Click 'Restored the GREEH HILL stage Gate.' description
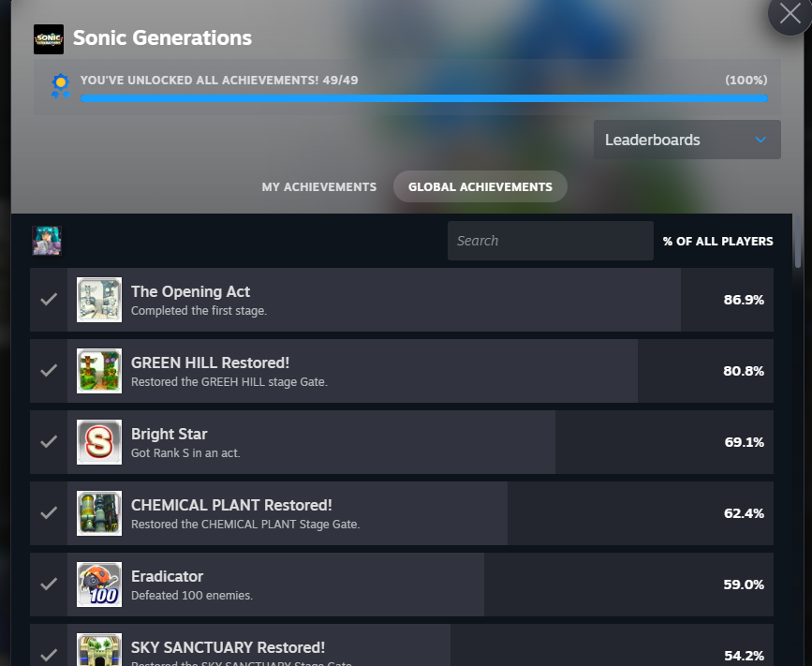 point(229,382)
